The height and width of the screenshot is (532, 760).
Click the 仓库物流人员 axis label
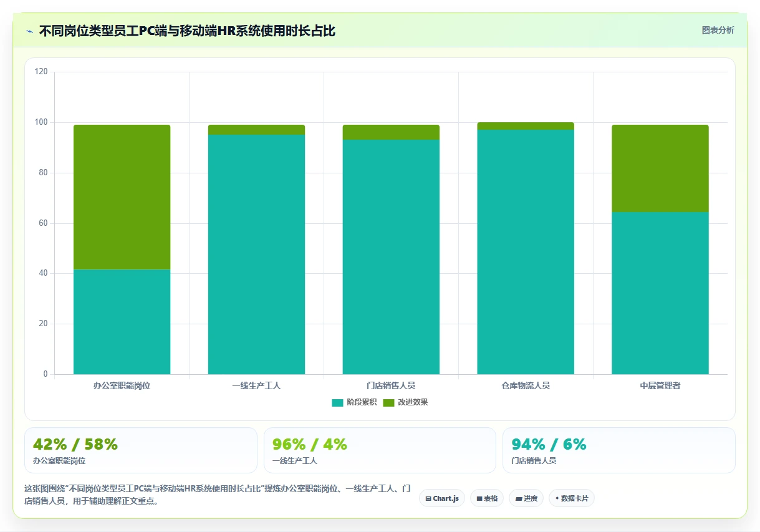(526, 386)
